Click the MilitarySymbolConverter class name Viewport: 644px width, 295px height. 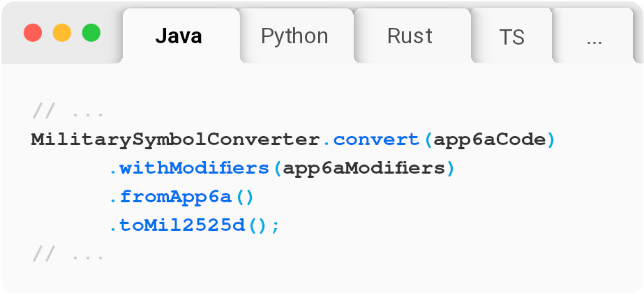click(x=175, y=139)
